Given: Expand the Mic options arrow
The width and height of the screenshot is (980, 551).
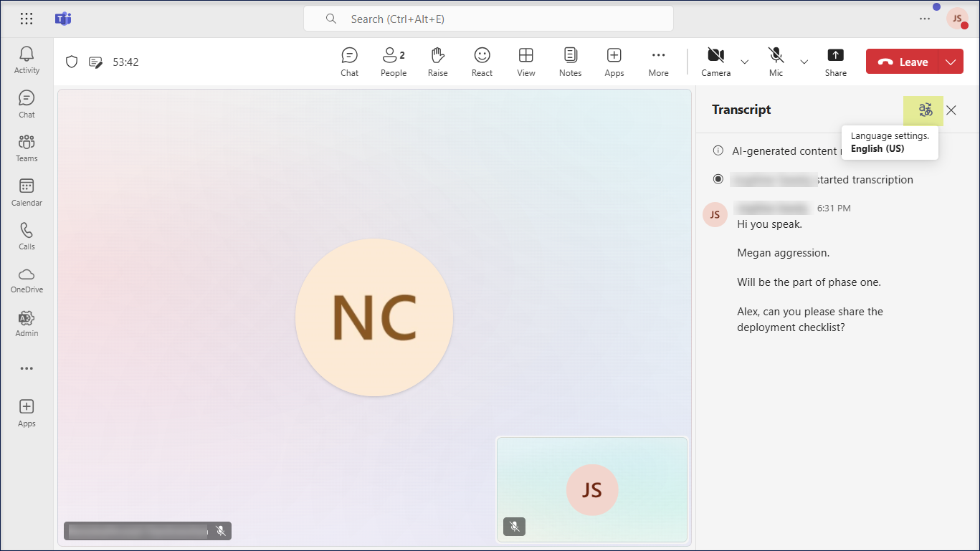Looking at the screenshot, I should (804, 62).
